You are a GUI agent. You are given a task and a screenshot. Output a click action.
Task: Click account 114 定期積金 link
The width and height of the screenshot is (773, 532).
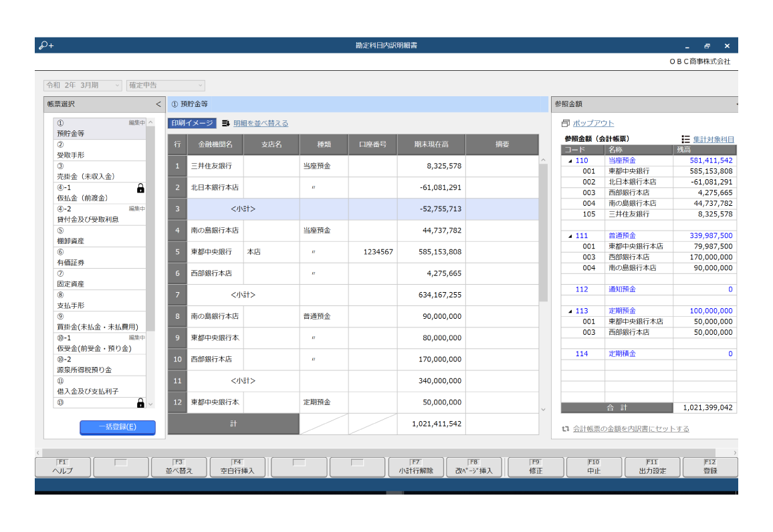coord(622,354)
